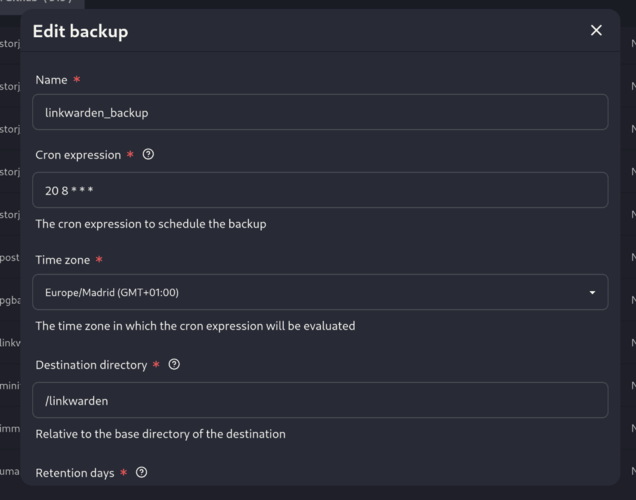The width and height of the screenshot is (636, 500).
Task: Close the Edit backup dialog
Action: pos(596,30)
